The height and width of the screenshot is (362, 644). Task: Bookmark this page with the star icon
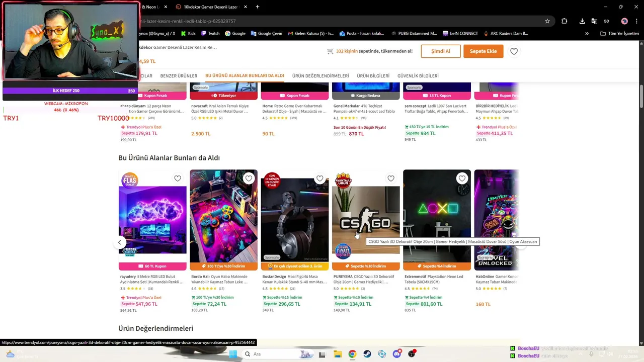(547, 21)
